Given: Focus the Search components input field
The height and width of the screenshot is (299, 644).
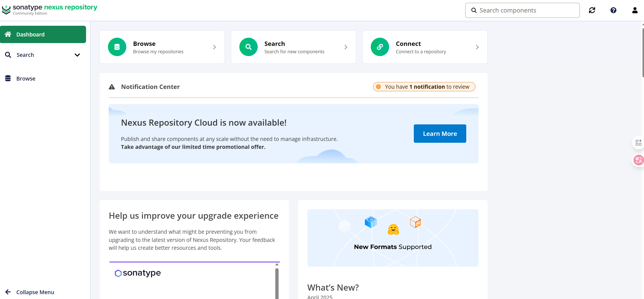Looking at the screenshot, I should tap(523, 10).
